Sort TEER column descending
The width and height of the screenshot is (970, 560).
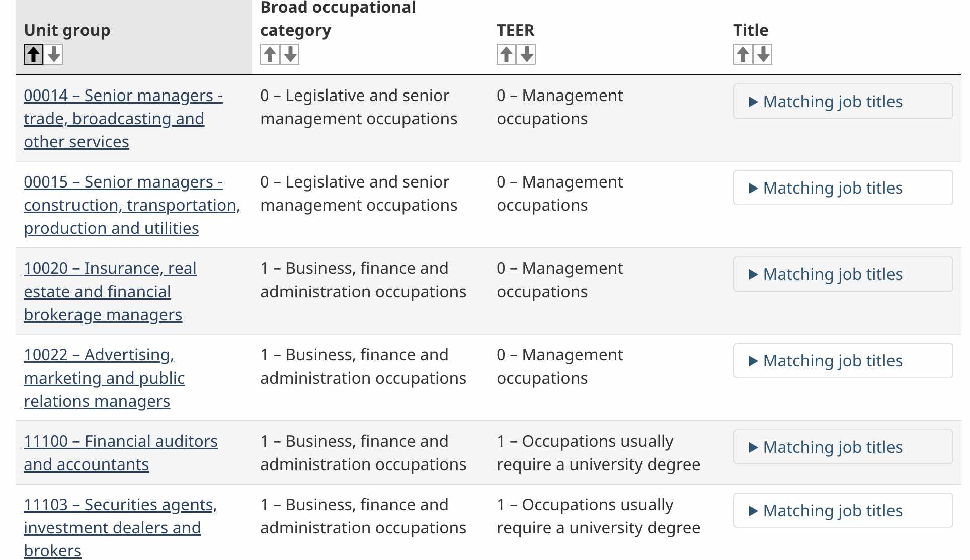coord(527,54)
